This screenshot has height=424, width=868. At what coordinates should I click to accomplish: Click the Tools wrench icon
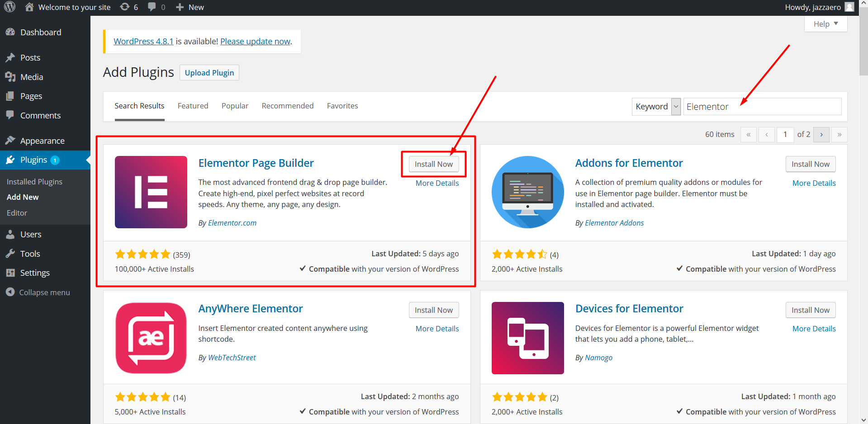tap(10, 254)
